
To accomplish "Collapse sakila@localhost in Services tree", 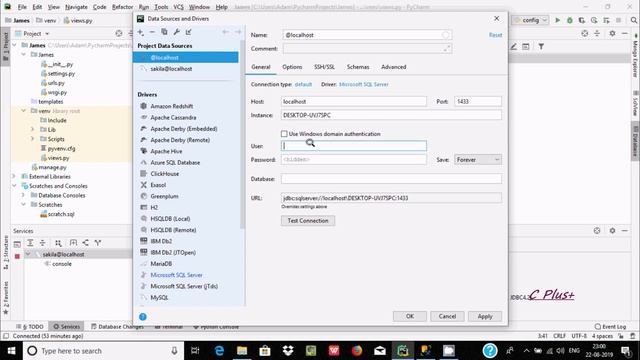I will (x=28, y=254).
